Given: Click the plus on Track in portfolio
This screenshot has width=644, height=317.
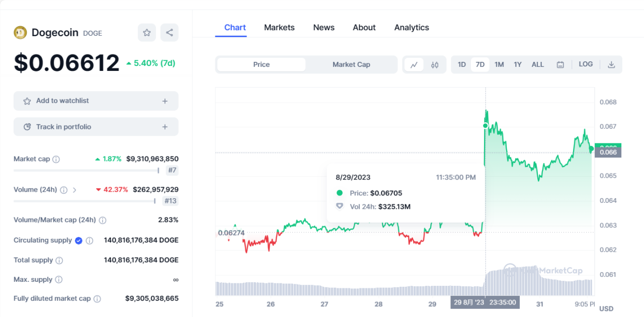Looking at the screenshot, I should click(x=165, y=127).
